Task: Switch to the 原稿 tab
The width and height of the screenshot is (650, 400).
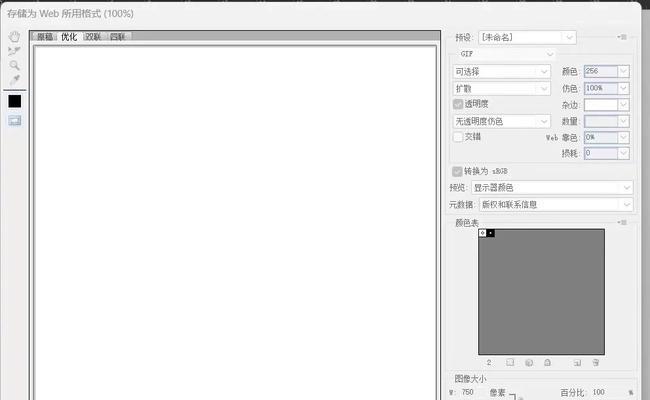Action: click(45, 37)
